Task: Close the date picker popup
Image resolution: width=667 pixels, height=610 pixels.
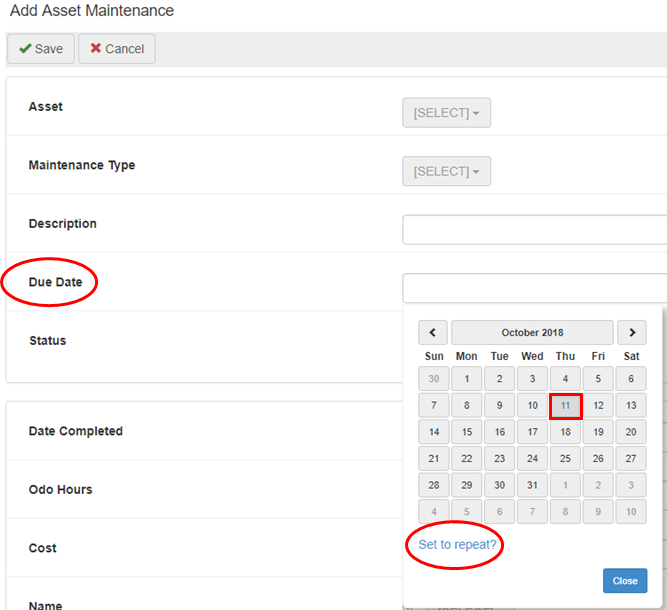Action: point(625,581)
